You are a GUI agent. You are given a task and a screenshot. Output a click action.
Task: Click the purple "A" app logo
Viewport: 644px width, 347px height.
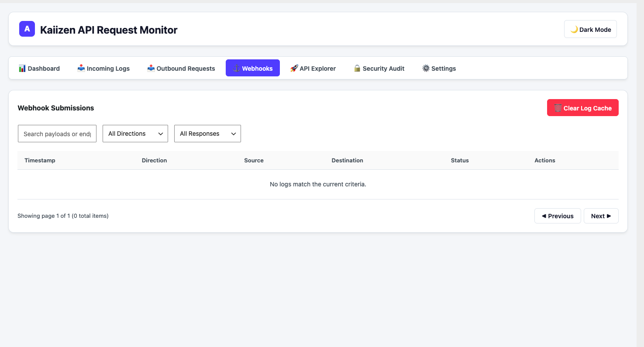coord(27,29)
